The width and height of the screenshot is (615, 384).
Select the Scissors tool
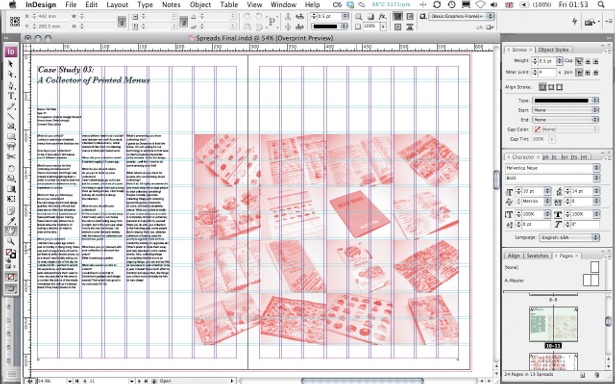click(x=11, y=157)
